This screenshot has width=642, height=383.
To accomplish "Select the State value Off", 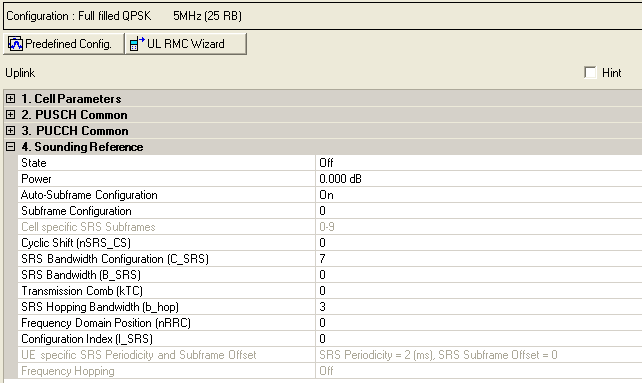I will pyautogui.click(x=479, y=163).
